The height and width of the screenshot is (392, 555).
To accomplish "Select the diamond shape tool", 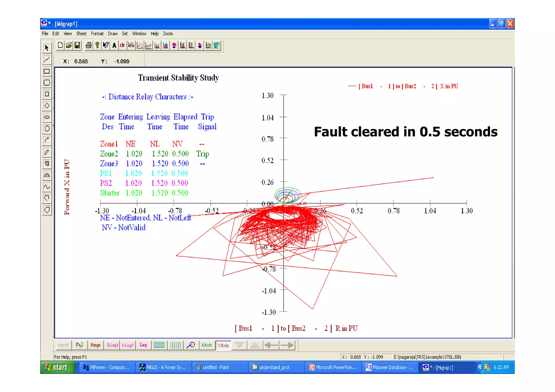I will click(x=47, y=106).
